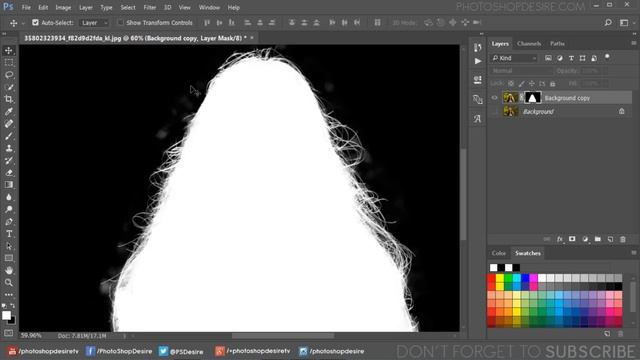
Task: Select the Dodge tool
Action: (x=9, y=209)
